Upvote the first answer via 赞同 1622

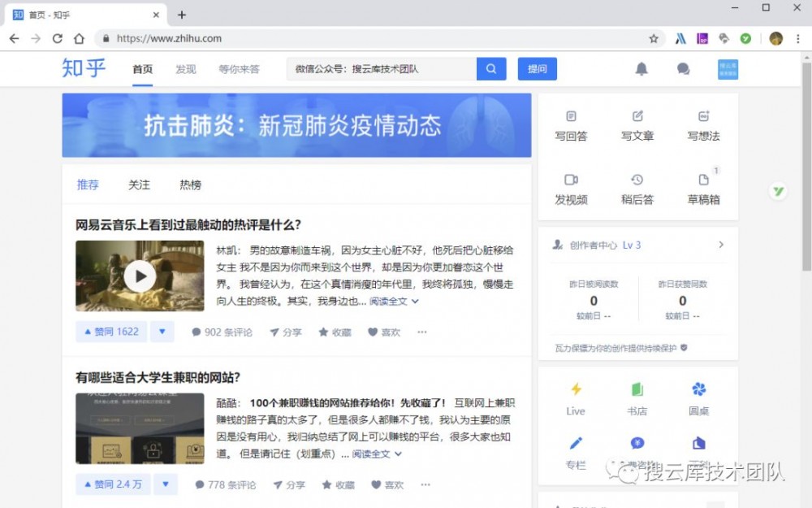[110, 331]
